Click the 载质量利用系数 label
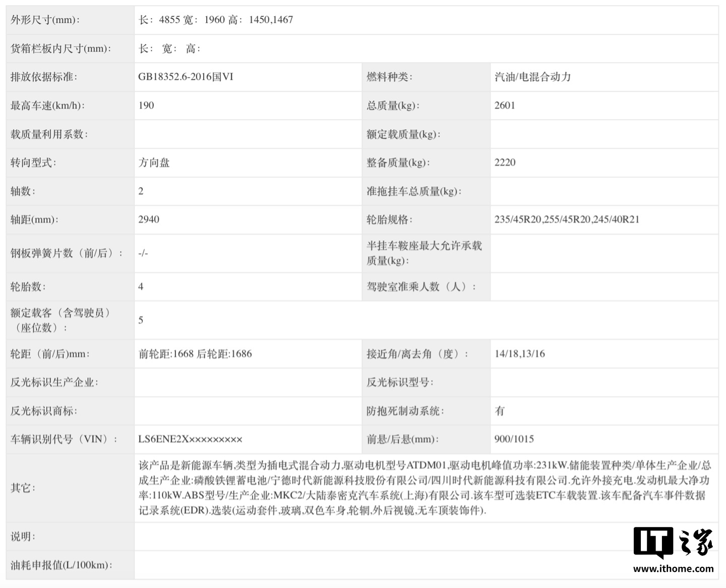 [x=49, y=134]
